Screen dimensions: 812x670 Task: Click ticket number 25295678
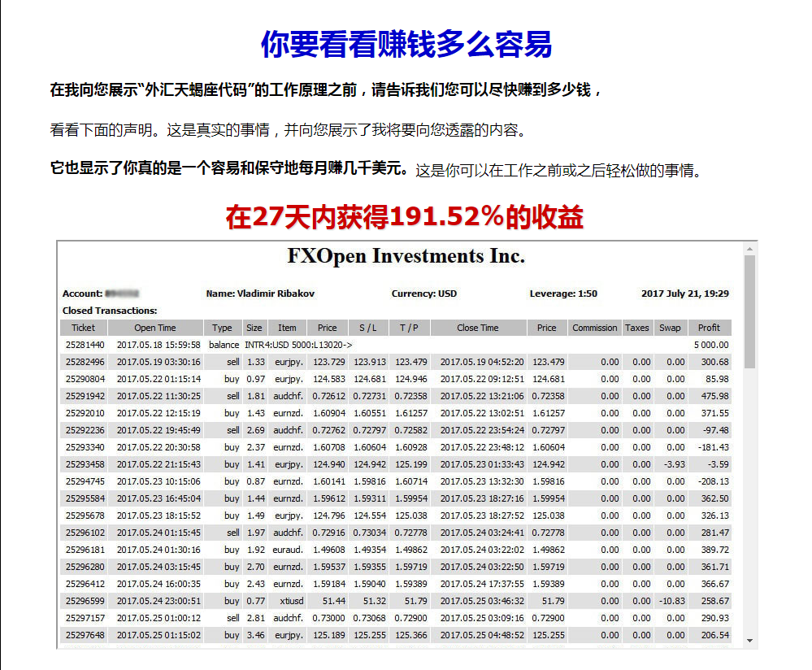[x=85, y=516]
